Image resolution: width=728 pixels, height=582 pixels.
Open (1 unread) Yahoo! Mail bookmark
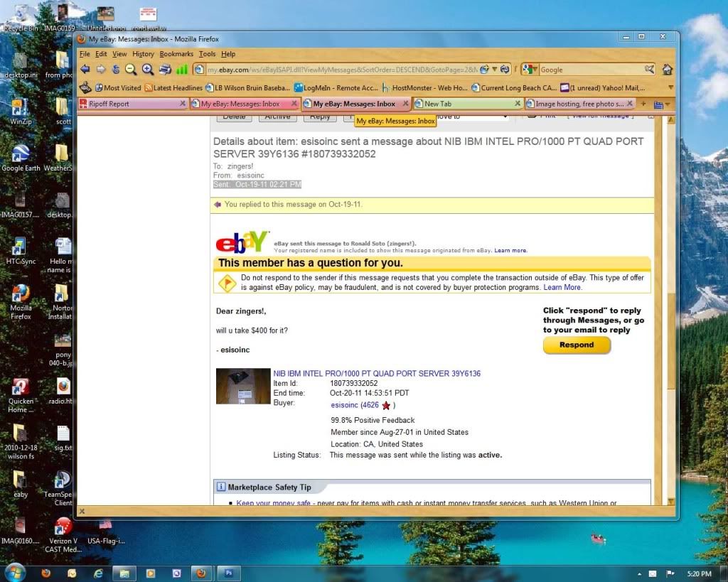click(603, 87)
